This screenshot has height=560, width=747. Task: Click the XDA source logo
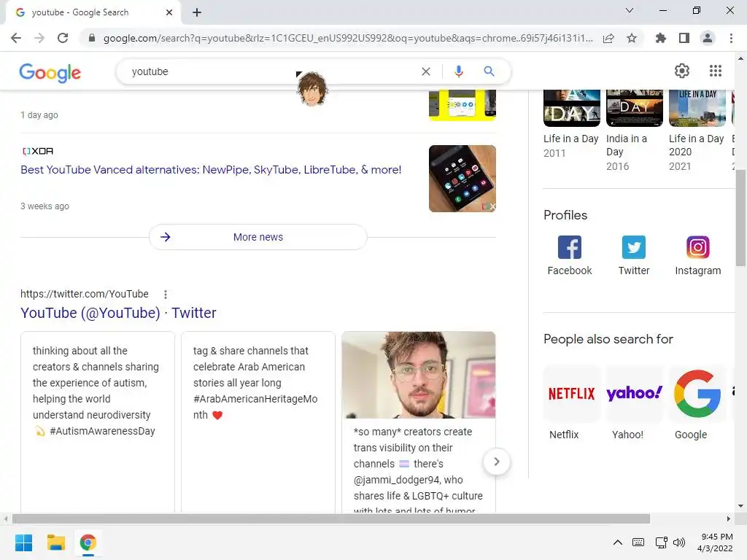coord(38,151)
